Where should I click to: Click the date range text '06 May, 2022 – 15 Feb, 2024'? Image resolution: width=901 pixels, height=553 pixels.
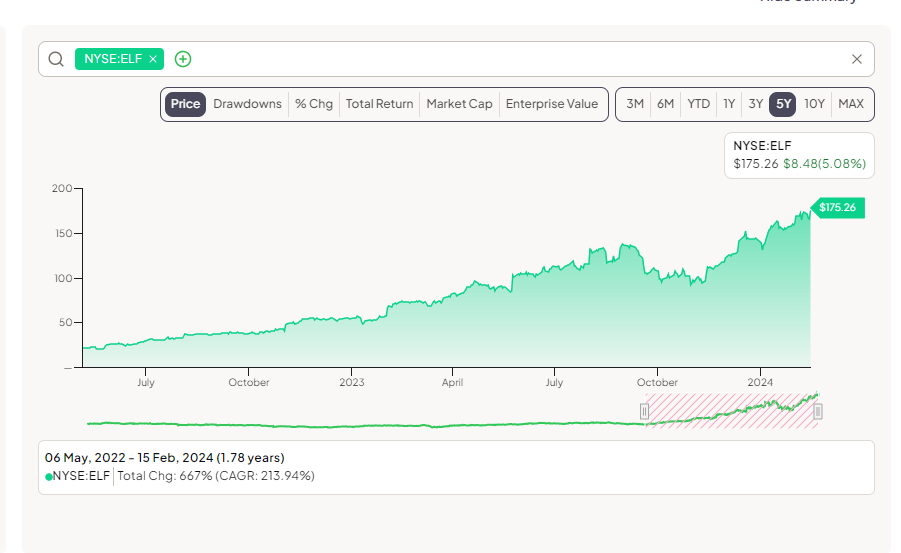(129, 458)
